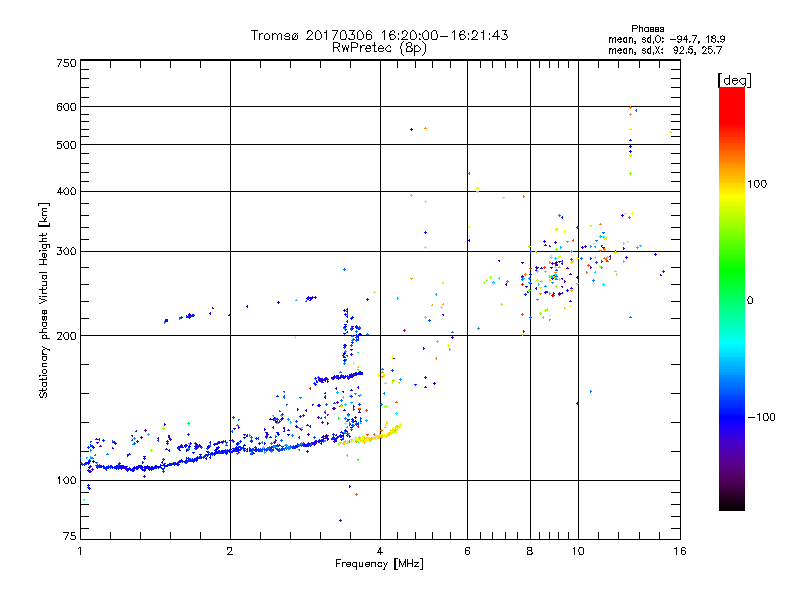Image resolution: width=800 pixels, height=600 pixels.
Task: Click the 'Frequency [MHz]' axis label
Action: [x=379, y=564]
